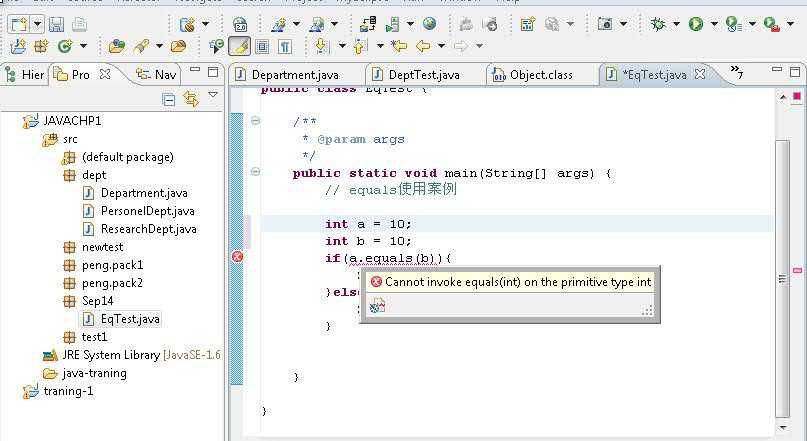Open the Back history dropdown arrow

(441, 46)
